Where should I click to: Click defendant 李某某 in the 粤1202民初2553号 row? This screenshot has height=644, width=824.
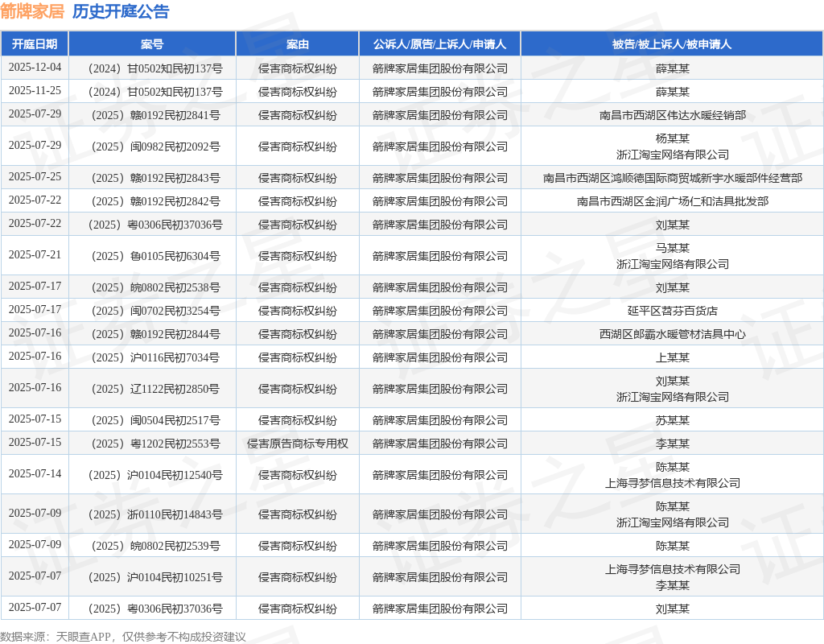pos(672,444)
